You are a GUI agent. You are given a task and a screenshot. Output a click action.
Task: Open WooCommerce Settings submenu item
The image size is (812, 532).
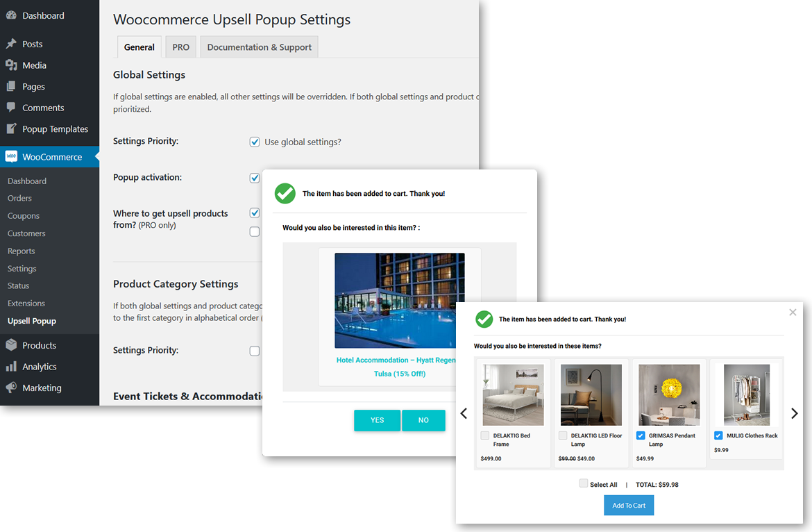pyautogui.click(x=22, y=268)
